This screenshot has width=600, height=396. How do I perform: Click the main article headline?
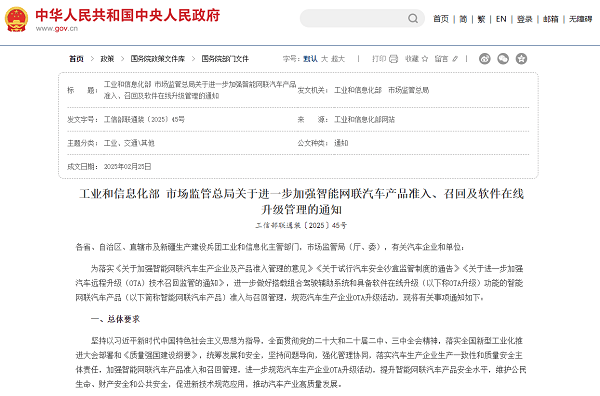(x=301, y=202)
